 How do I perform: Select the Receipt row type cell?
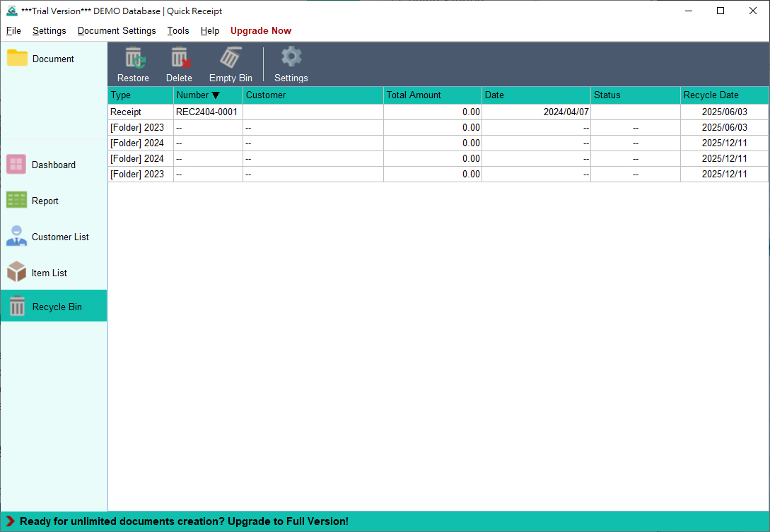pos(141,112)
